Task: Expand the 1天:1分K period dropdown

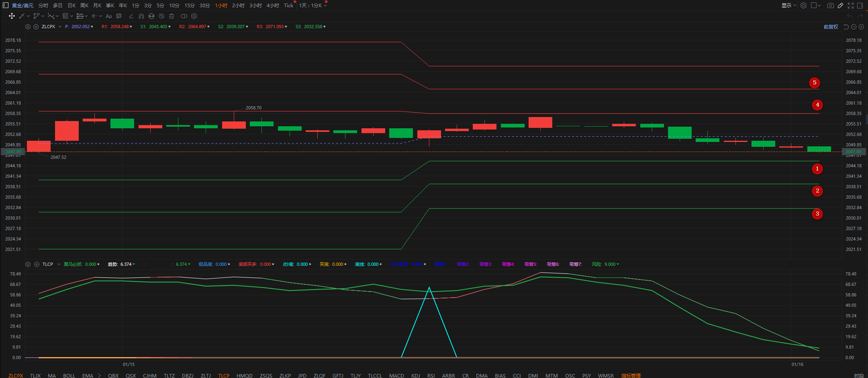Action: point(312,6)
